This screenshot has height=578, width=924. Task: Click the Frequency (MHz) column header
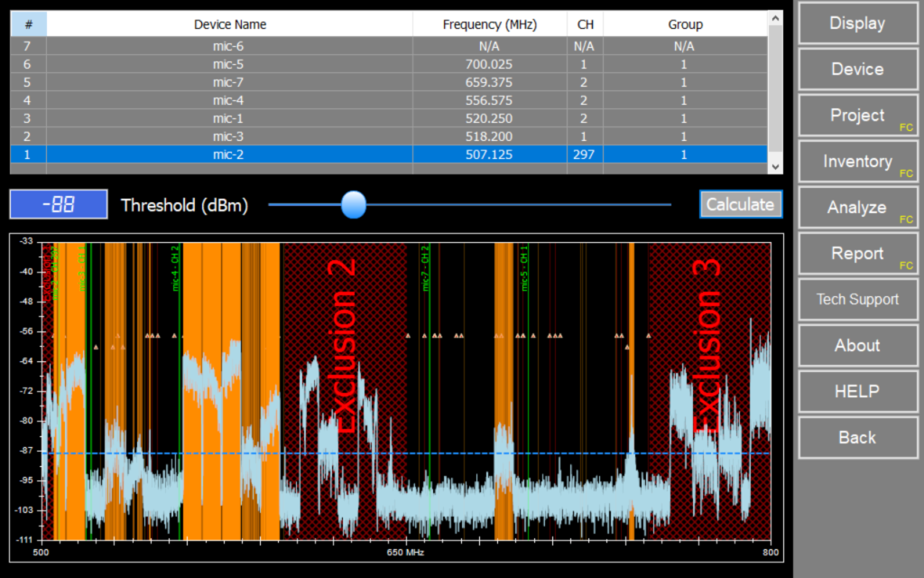490,23
